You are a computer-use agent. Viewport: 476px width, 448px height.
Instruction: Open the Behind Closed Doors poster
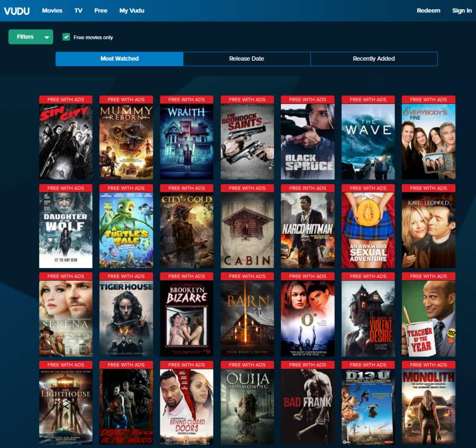tap(186, 403)
